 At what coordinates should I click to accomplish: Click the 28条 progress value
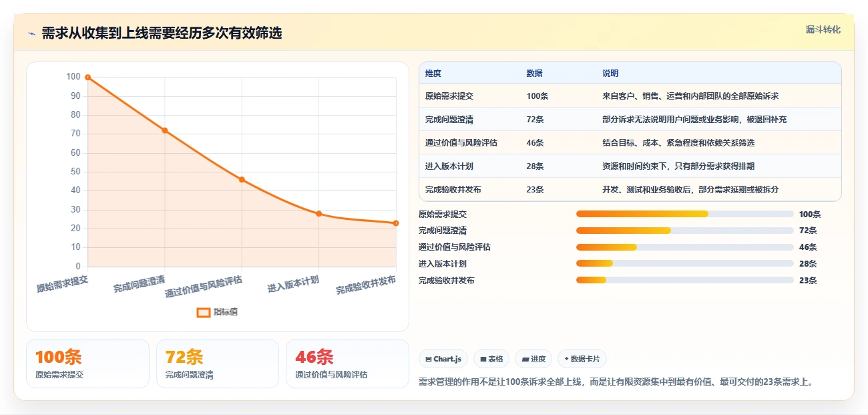click(808, 264)
